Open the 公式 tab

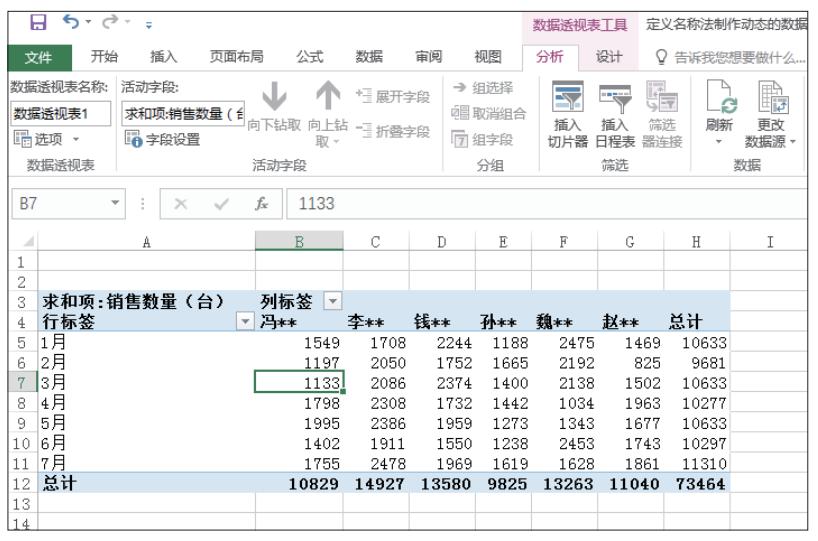pyautogui.click(x=310, y=57)
